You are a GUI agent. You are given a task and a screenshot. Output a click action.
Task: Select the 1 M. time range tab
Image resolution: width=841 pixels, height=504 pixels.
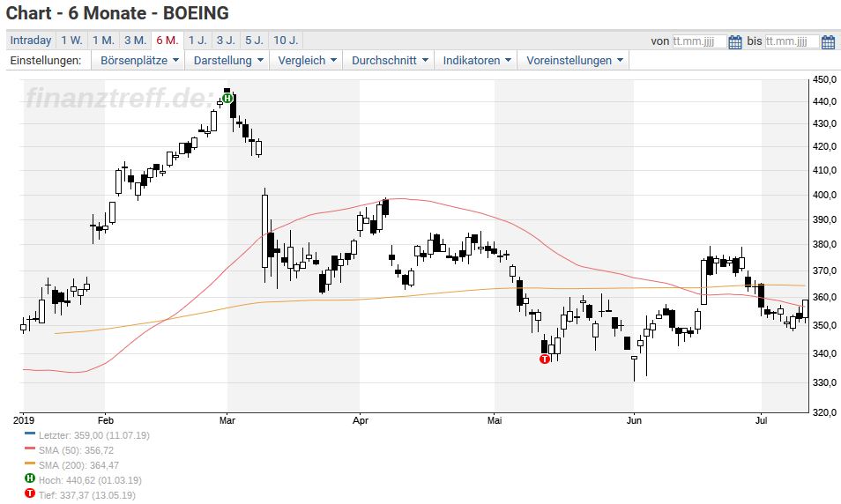[x=103, y=41]
